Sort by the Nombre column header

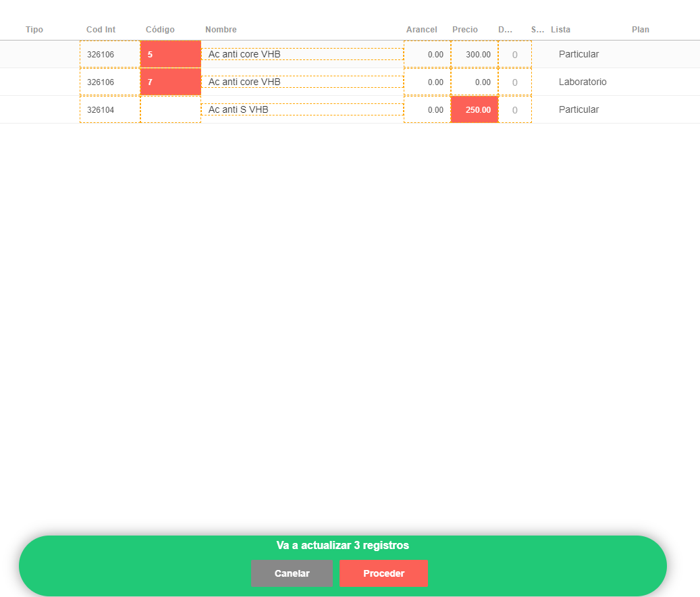pos(221,30)
